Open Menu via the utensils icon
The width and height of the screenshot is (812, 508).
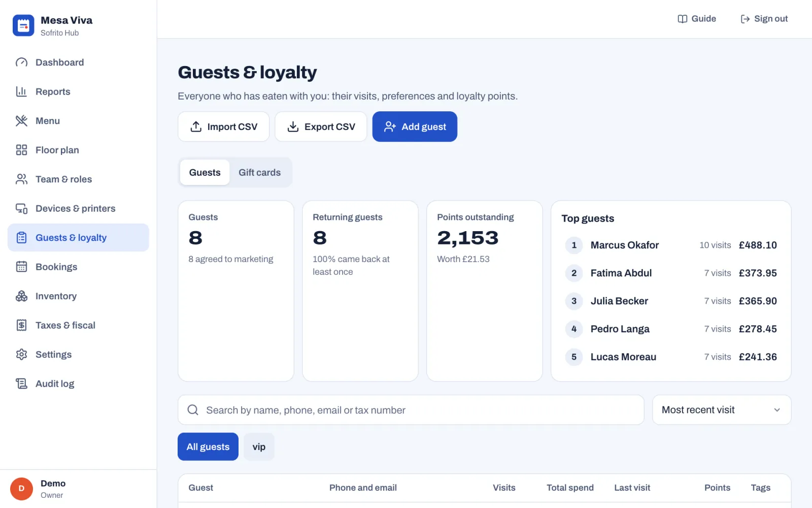(x=21, y=121)
